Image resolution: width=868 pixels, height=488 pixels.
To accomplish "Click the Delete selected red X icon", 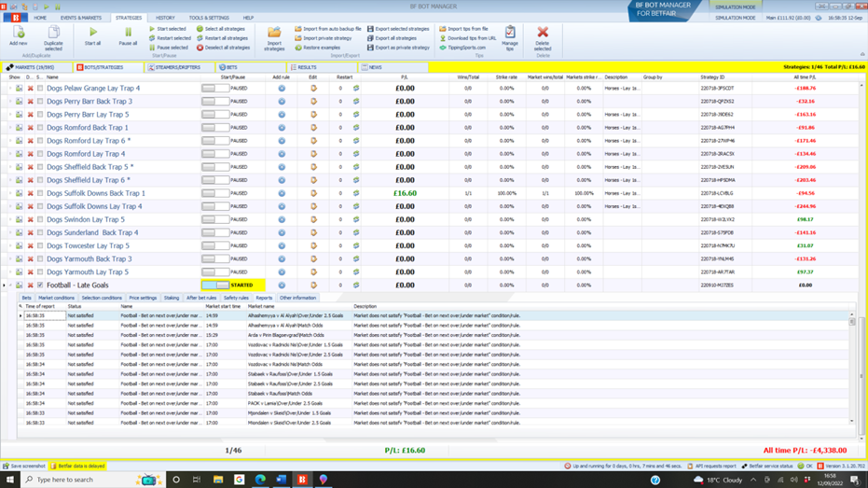I will coord(543,32).
